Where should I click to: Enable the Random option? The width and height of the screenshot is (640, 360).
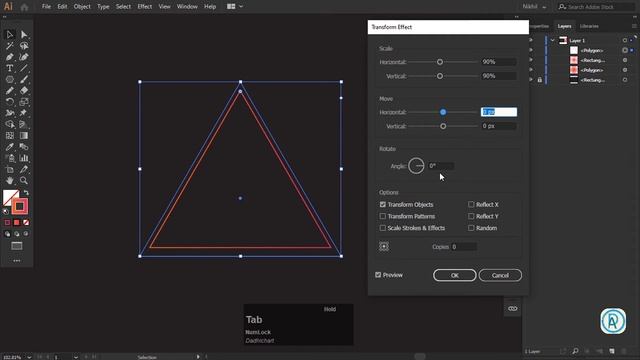pyautogui.click(x=471, y=228)
